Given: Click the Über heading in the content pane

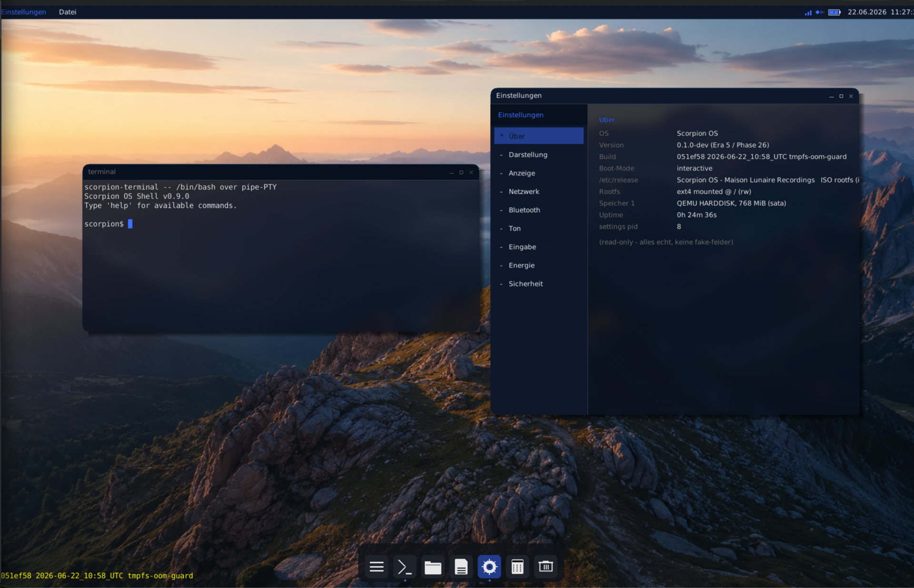Looking at the screenshot, I should (606, 120).
